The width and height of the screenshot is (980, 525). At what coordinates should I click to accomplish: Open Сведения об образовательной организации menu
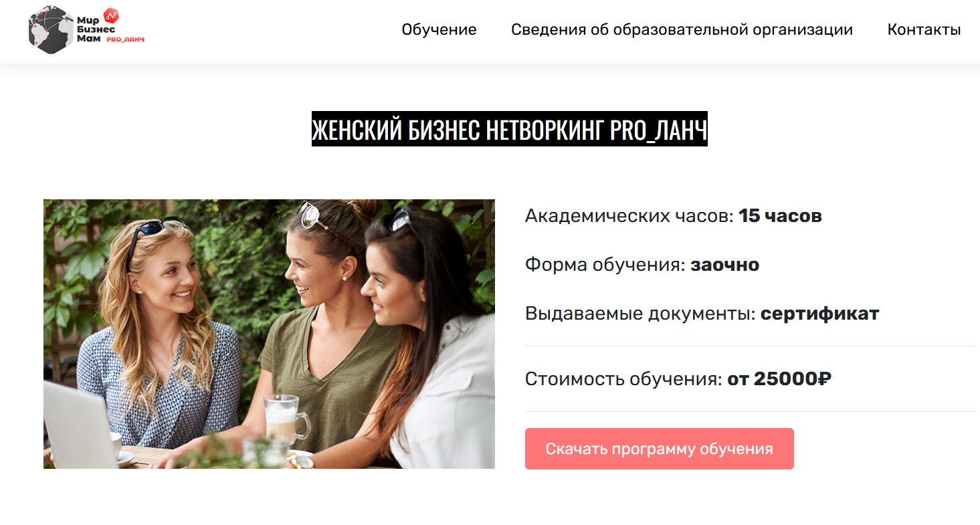coord(682,29)
